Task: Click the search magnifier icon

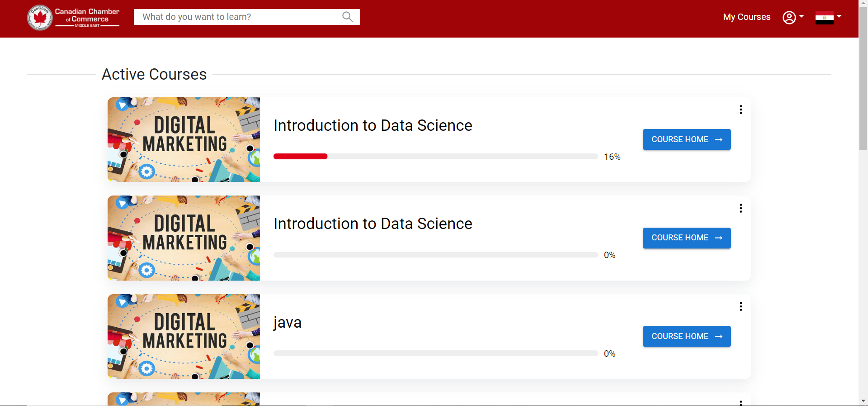Action: [347, 17]
